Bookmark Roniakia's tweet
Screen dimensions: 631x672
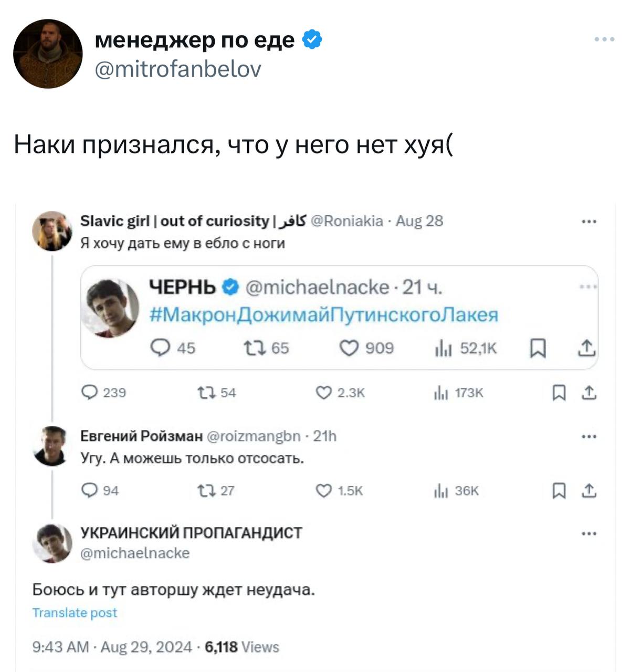(x=559, y=393)
